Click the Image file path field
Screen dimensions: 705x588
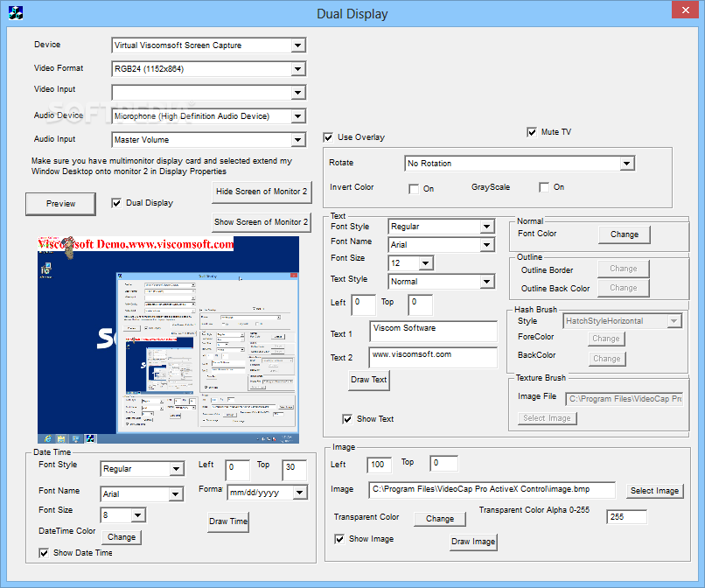point(492,490)
